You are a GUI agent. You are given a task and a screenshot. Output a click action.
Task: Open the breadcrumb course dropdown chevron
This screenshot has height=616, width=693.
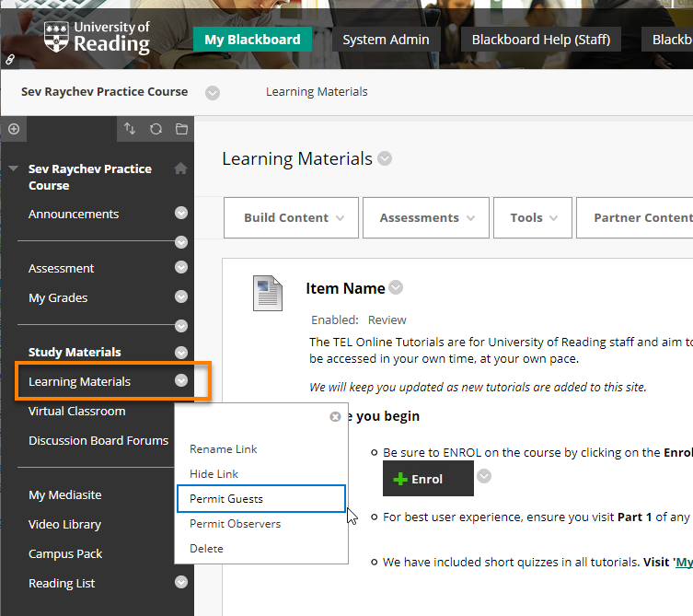point(213,93)
